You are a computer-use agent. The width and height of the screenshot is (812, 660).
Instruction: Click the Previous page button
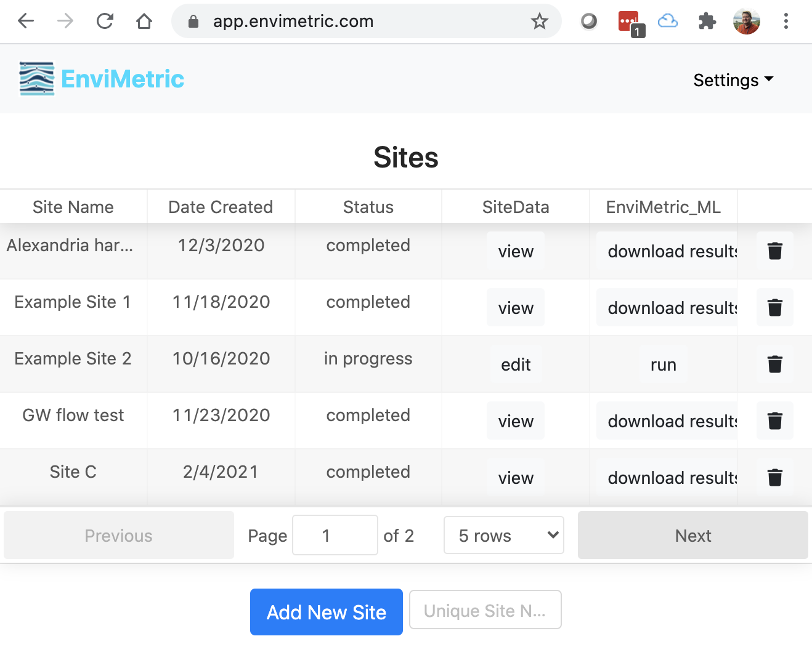(x=119, y=535)
